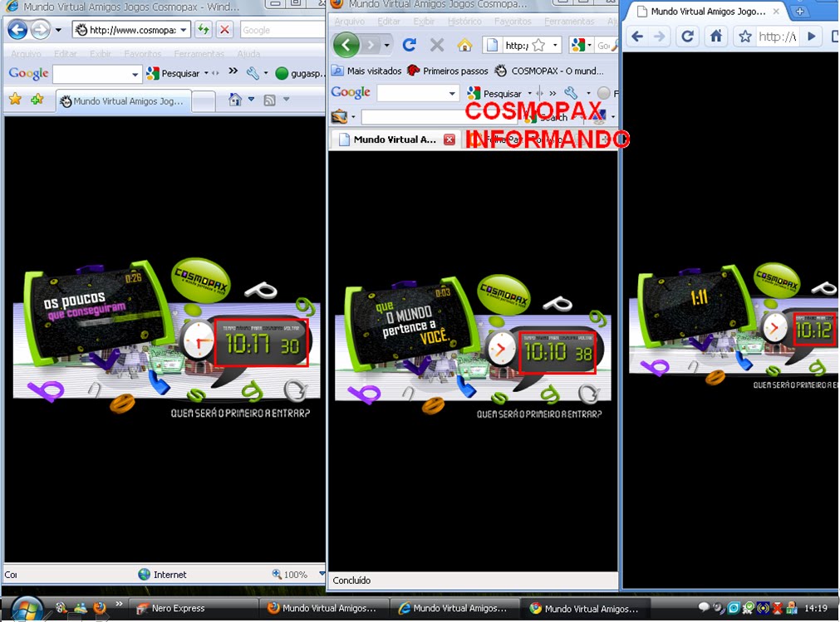Screen dimensions: 840x622
Task: Click Pesquisar button in Firefox Google toolbar
Action: point(494,94)
